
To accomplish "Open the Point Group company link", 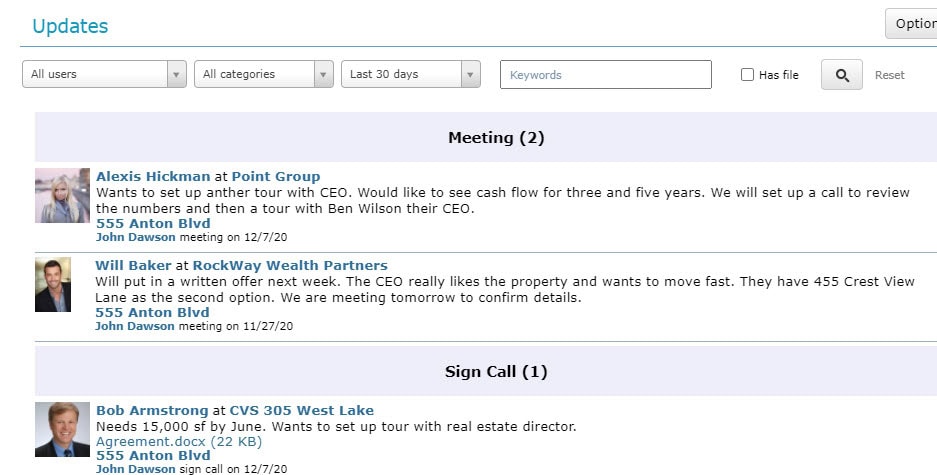I will coord(276,177).
